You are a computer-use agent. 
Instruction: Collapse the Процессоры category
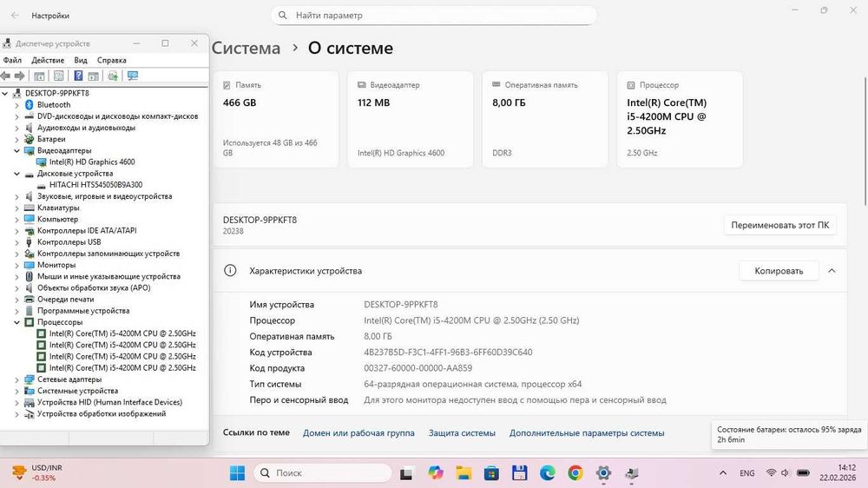pos(16,322)
